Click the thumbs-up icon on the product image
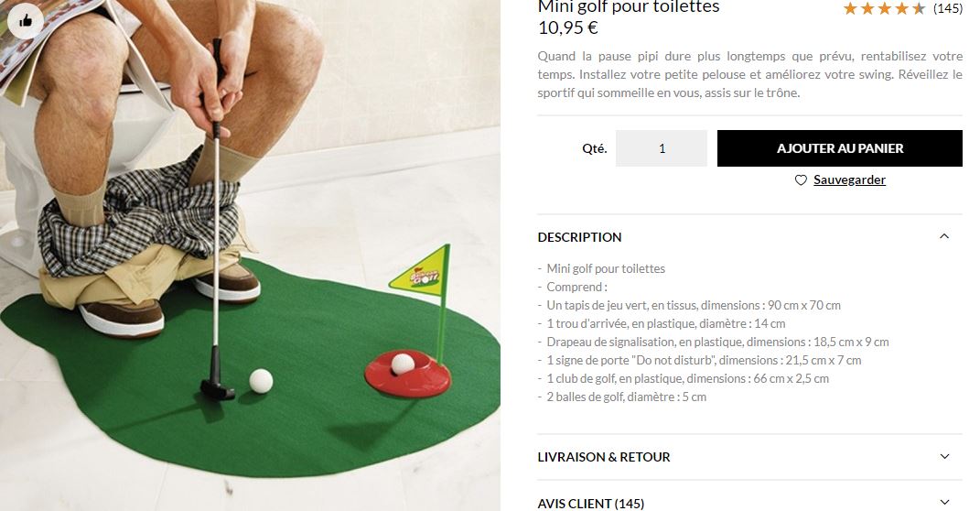Screen dimensions: 980x511 coord(26,21)
